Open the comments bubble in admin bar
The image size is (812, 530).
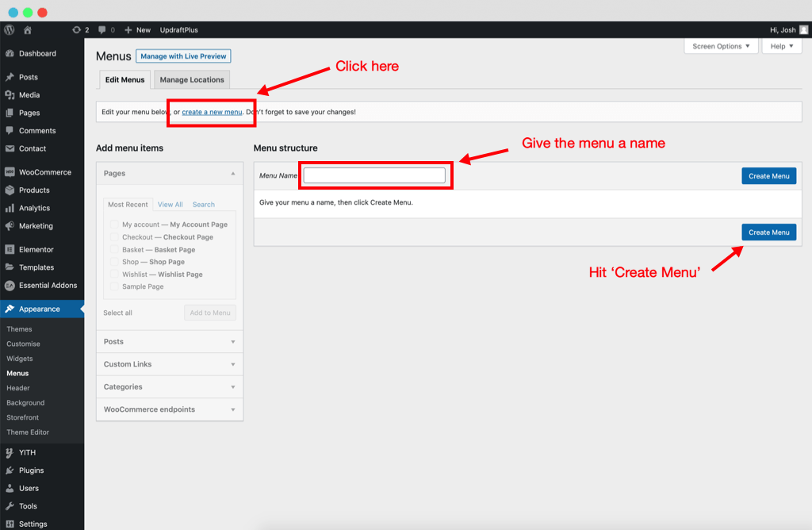click(x=103, y=29)
